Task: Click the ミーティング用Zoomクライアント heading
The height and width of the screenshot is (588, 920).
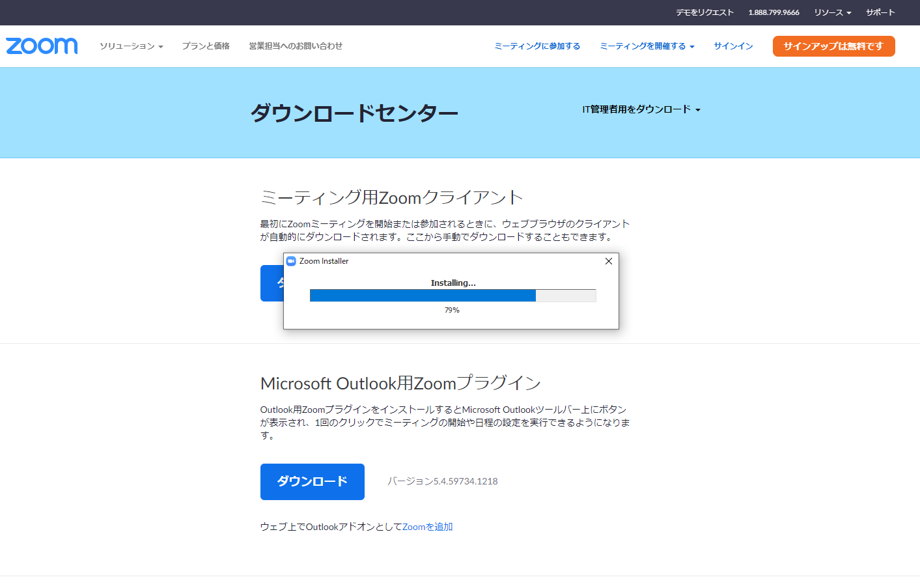Action: [392, 197]
